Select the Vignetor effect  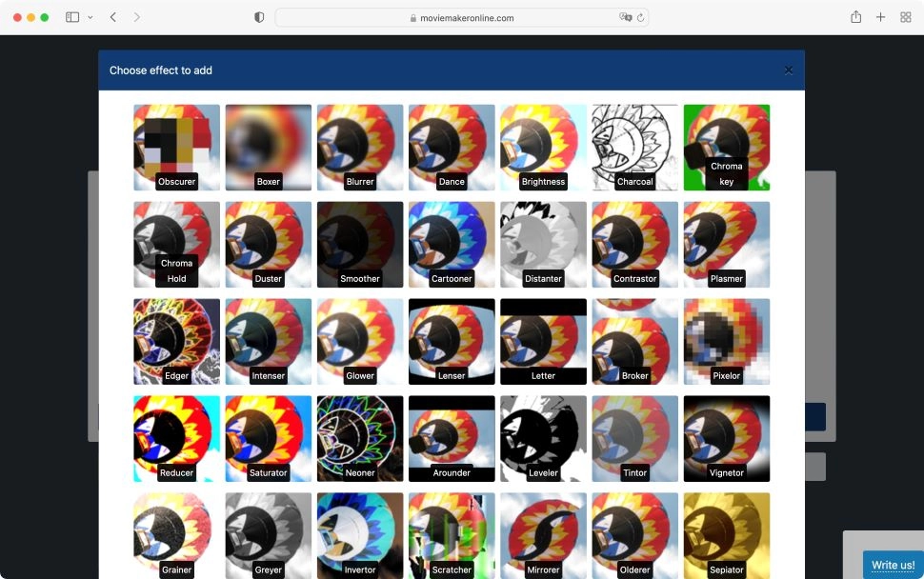[x=726, y=439]
